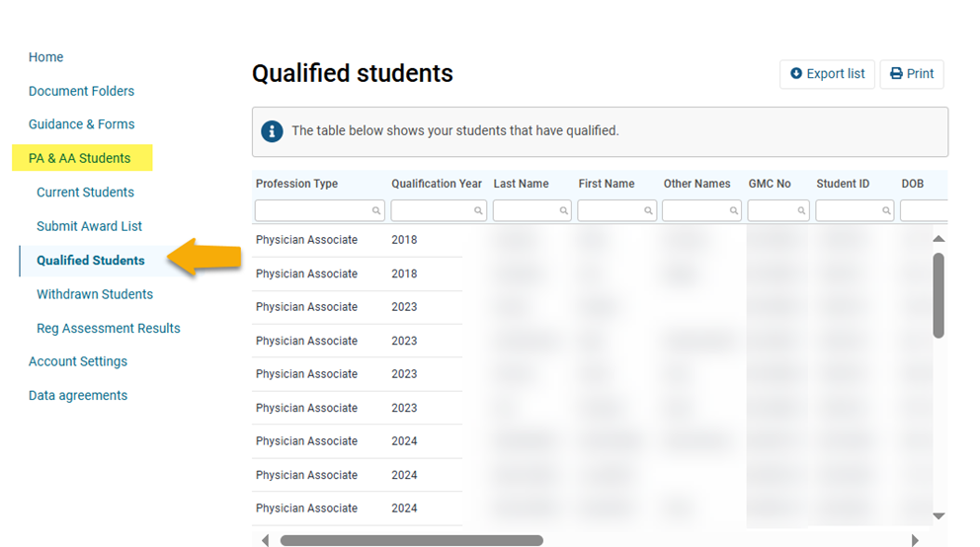Viewport: 980px width, 547px height.
Task: Open Current Students page
Action: (85, 193)
